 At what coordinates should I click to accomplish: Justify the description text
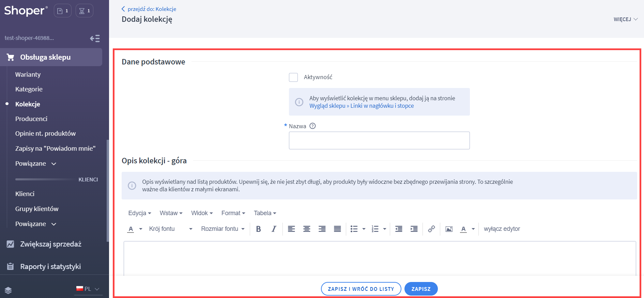[337, 229]
